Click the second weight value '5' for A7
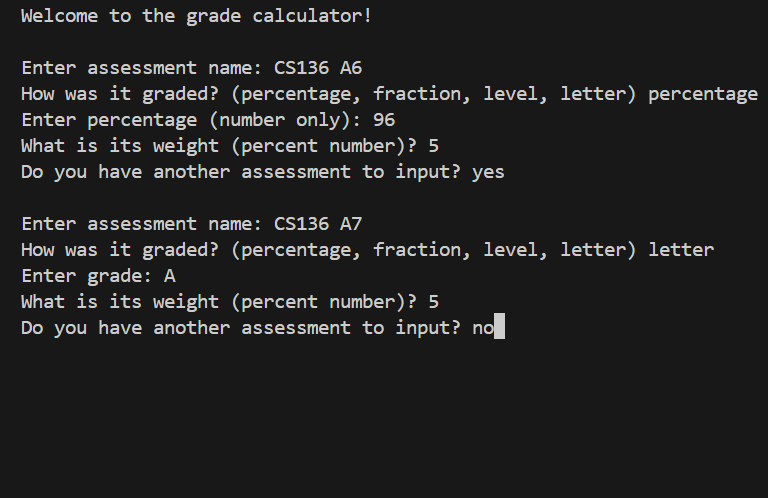 pyautogui.click(x=433, y=302)
